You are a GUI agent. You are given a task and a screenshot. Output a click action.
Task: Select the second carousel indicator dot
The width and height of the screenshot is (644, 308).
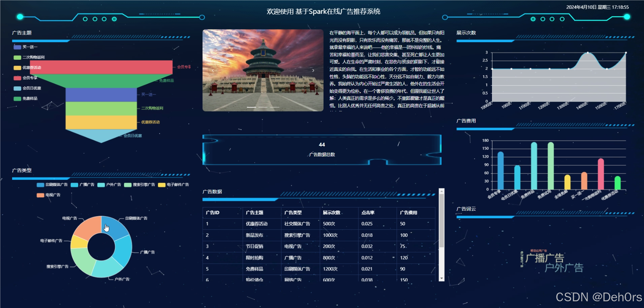click(263, 106)
